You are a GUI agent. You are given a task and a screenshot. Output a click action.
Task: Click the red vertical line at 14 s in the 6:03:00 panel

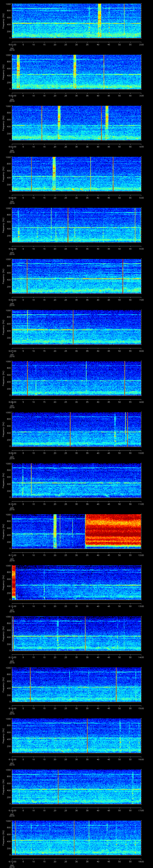coord(42,123)
